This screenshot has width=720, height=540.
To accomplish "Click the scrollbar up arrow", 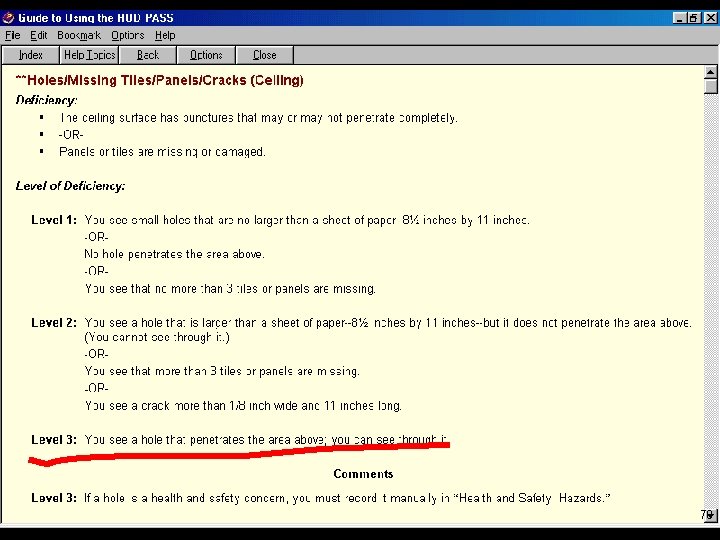I will 710,72.
